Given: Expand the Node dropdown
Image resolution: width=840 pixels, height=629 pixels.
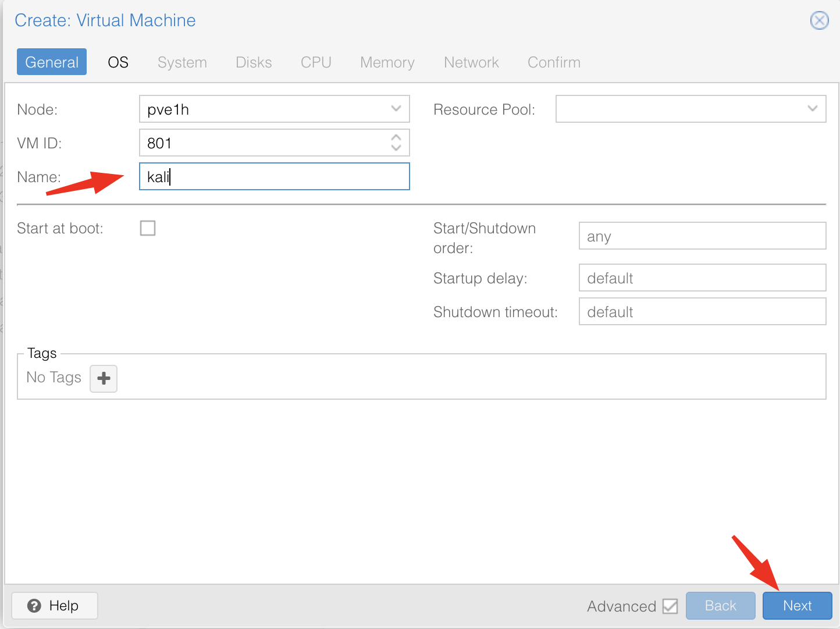Looking at the screenshot, I should (396, 109).
